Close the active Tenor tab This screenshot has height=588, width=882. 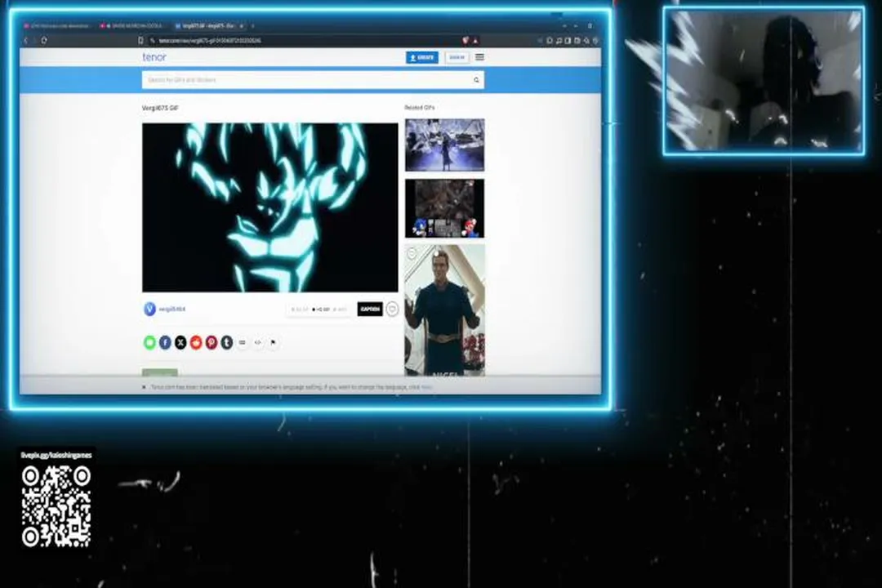click(241, 26)
